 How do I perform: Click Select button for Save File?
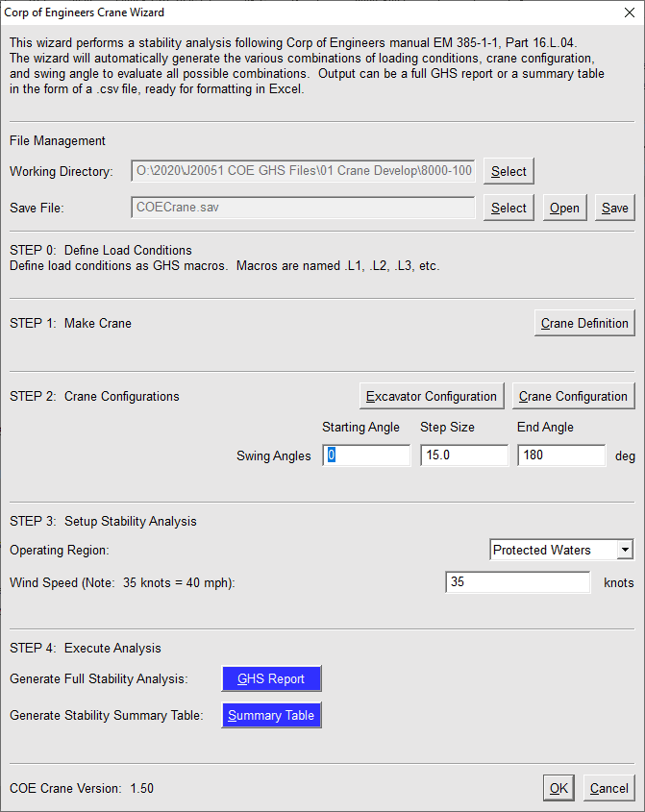509,208
